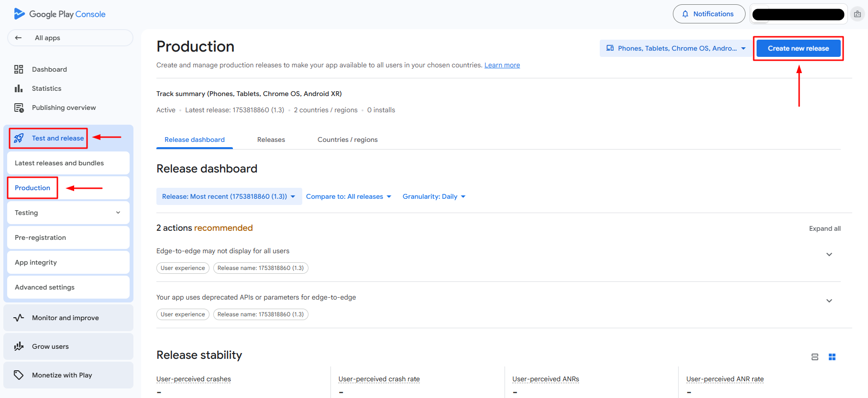Screen dimensions: 868x398
Task: Click the Monitor and improve pulse icon
Action: click(x=19, y=318)
